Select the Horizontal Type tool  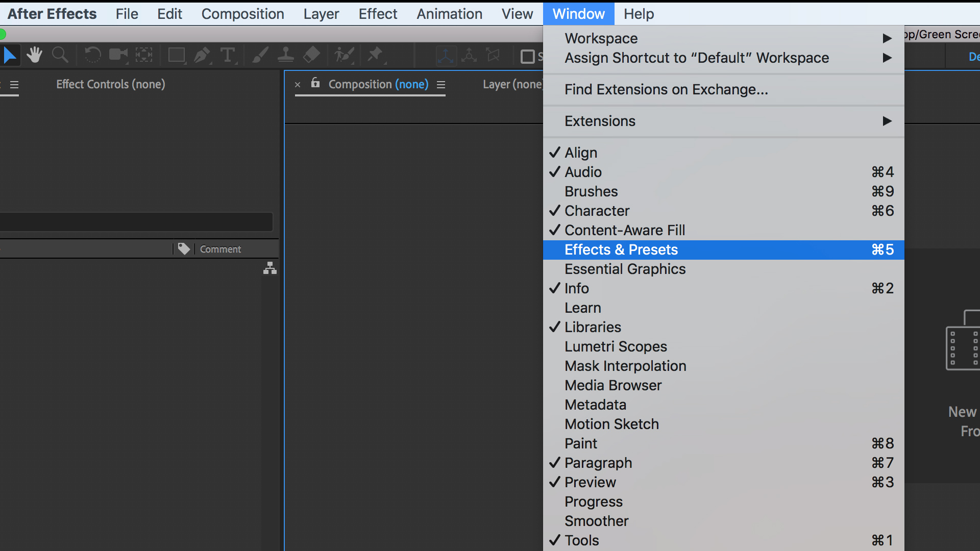click(x=228, y=55)
